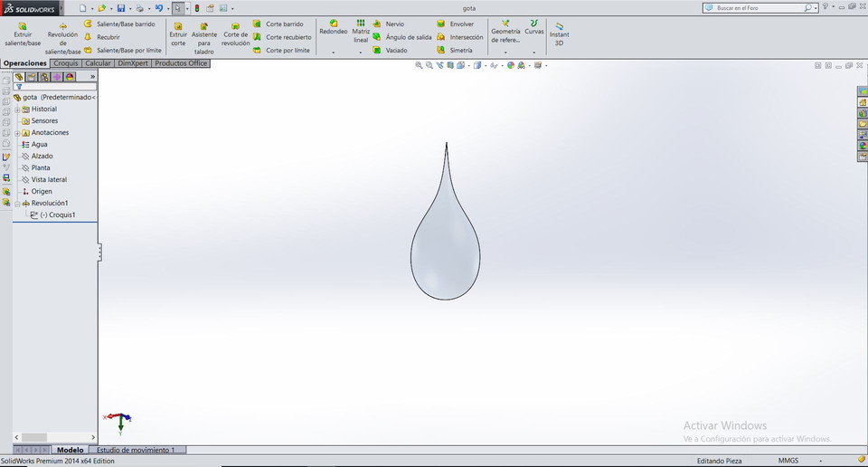
Task: Select the Extruir corte tool
Action: pos(178,34)
